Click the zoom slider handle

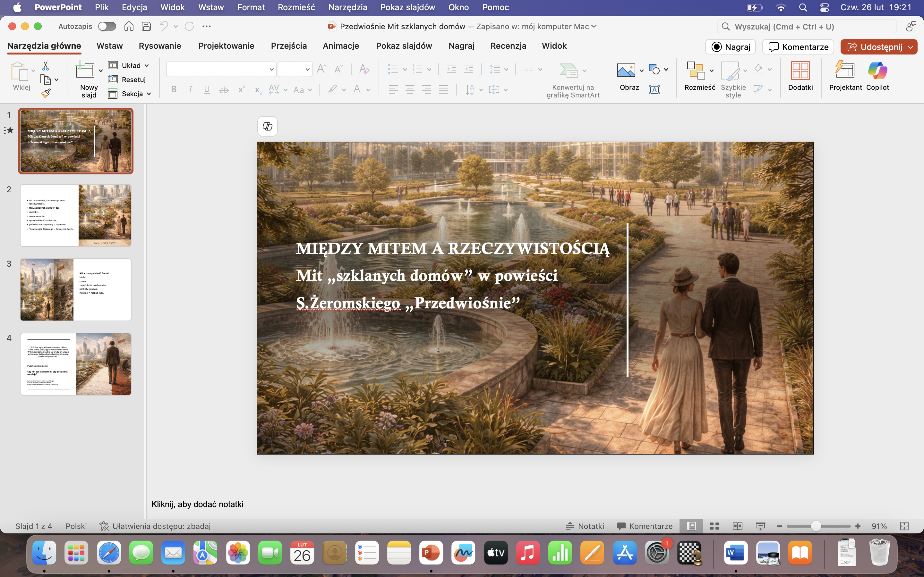click(816, 526)
